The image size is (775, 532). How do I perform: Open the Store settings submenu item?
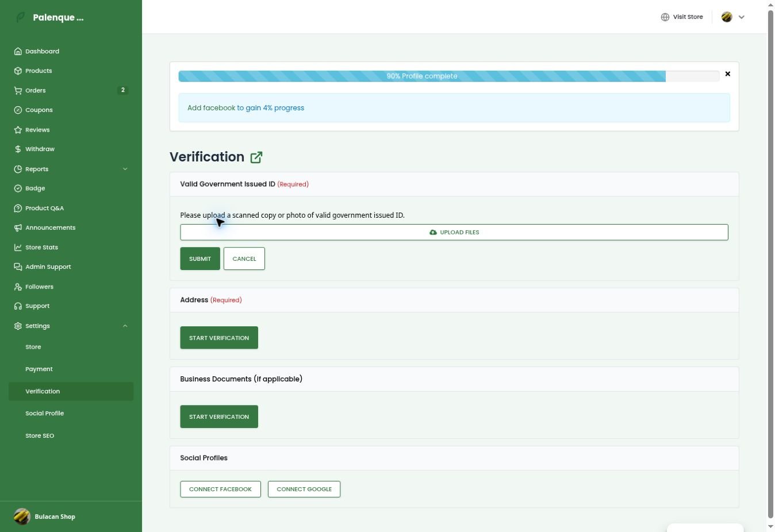click(33, 347)
